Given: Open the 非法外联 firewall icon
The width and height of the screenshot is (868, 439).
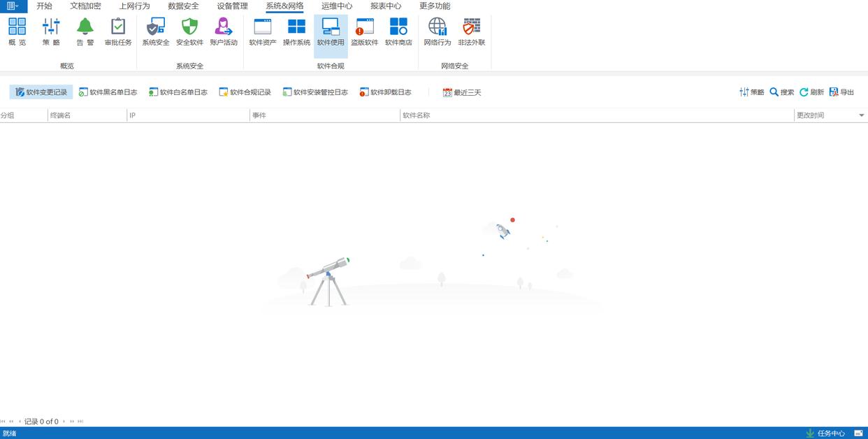Looking at the screenshot, I should [472, 31].
